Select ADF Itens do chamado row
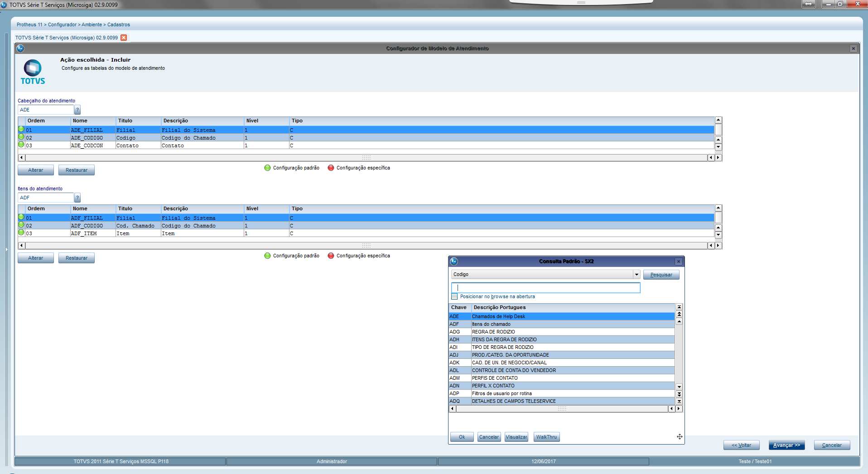868x474 pixels. coord(562,324)
